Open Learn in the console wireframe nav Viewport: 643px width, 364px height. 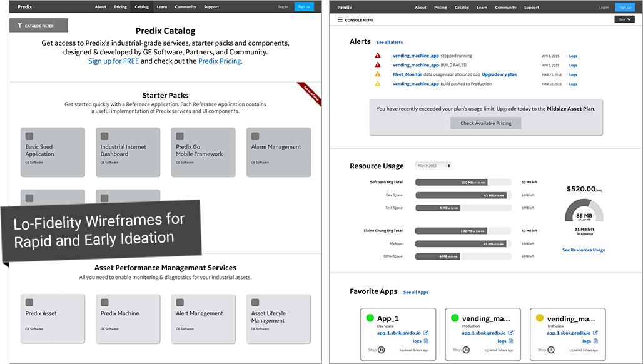(482, 8)
